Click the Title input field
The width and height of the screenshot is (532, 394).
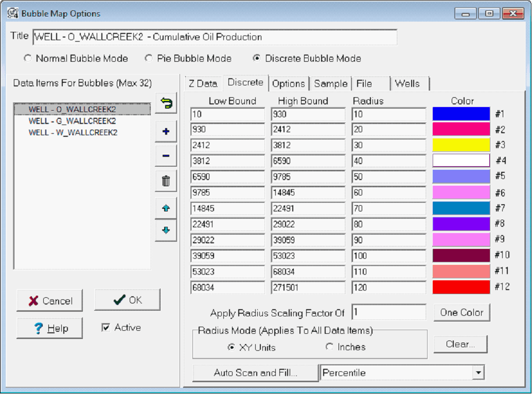[x=215, y=37]
